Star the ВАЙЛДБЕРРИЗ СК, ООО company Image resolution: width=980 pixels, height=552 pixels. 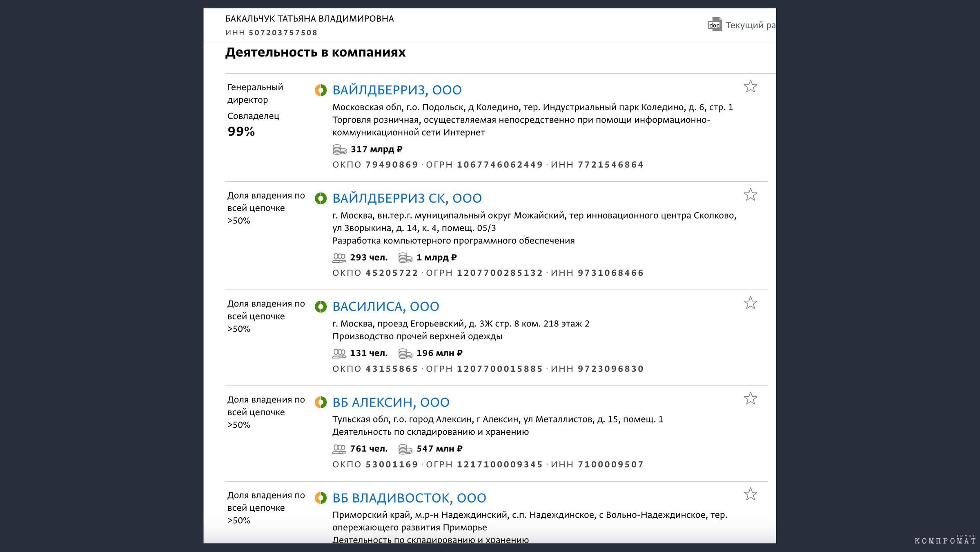750,194
